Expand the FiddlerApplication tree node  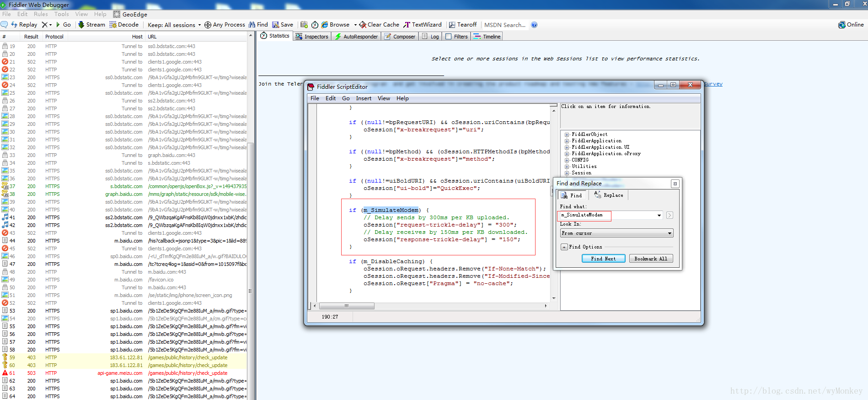pyautogui.click(x=567, y=141)
